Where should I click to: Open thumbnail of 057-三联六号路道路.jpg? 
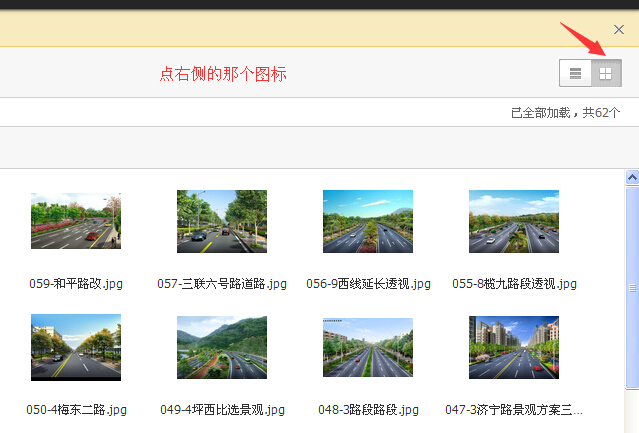(222, 221)
